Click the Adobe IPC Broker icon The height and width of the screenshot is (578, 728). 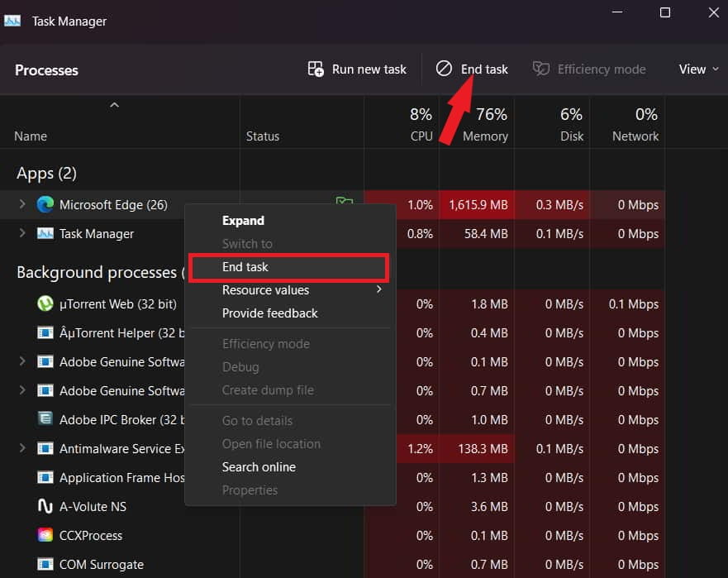point(45,419)
